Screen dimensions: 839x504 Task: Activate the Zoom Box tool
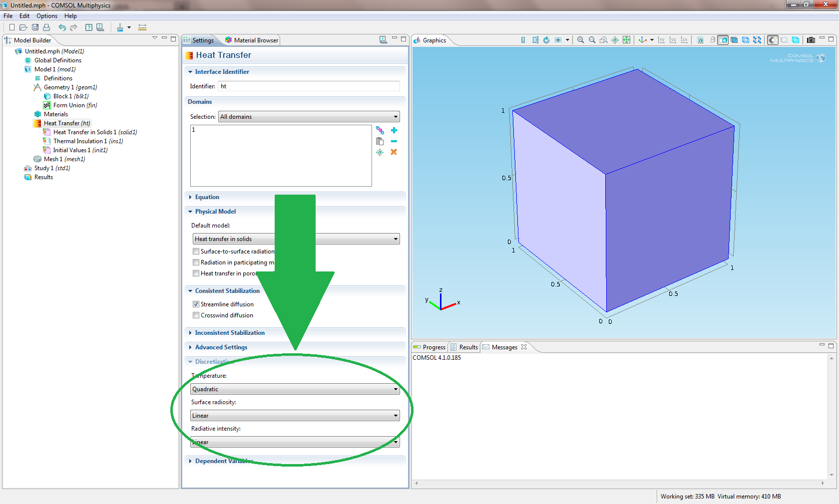click(603, 40)
